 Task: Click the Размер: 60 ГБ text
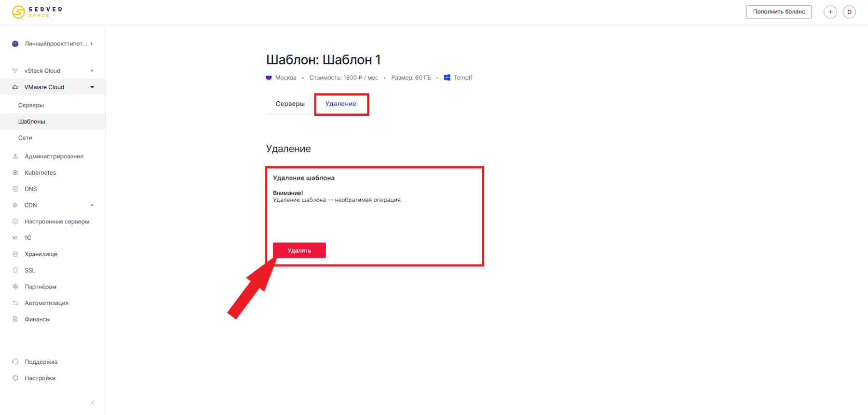click(411, 78)
